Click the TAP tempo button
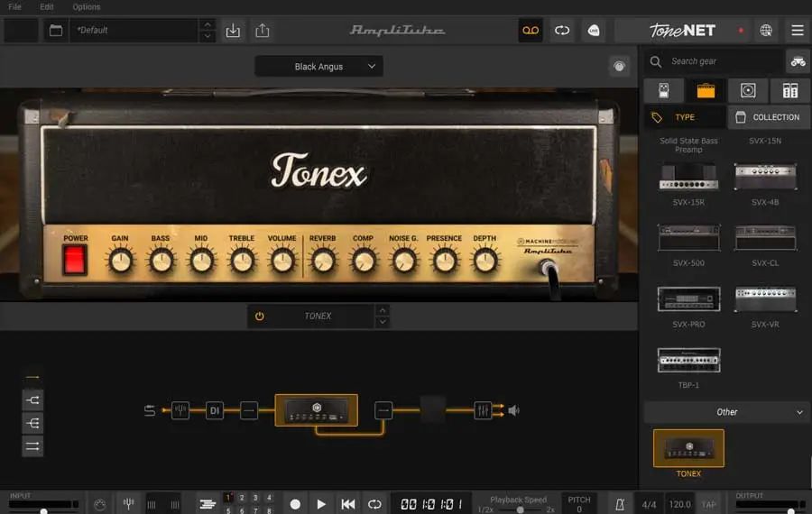812x514 pixels. tap(709, 504)
